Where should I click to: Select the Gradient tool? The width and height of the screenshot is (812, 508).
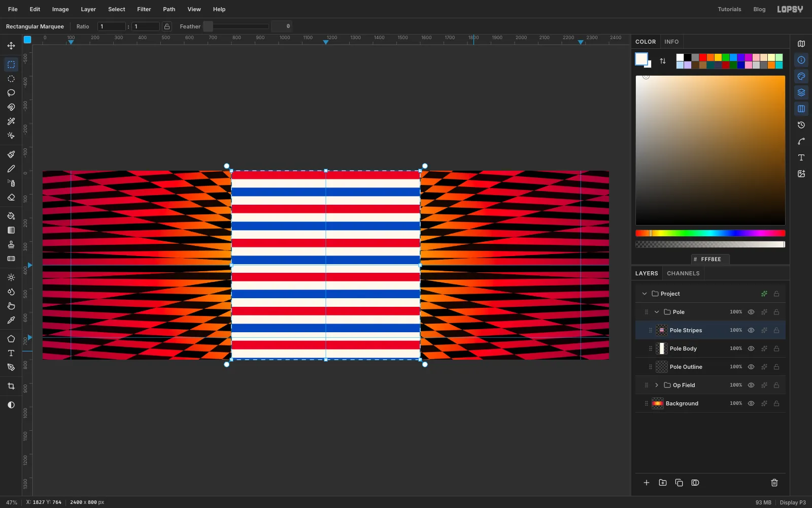[x=11, y=230]
